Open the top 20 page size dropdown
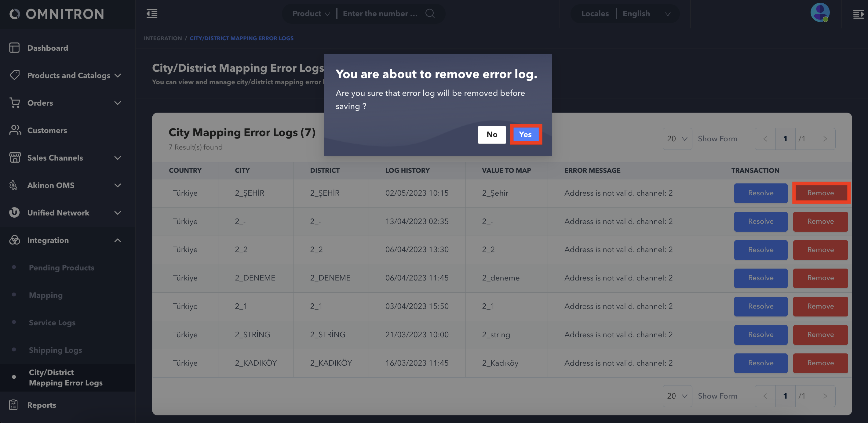 tap(677, 139)
